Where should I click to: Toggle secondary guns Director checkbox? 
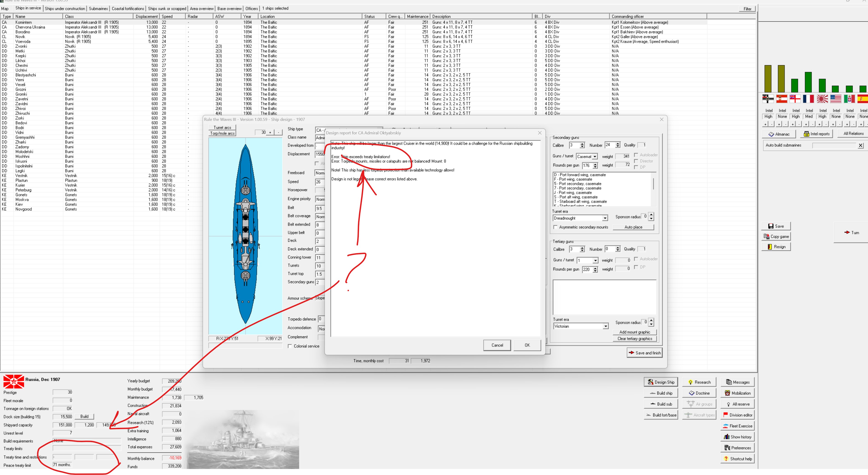tap(636, 161)
